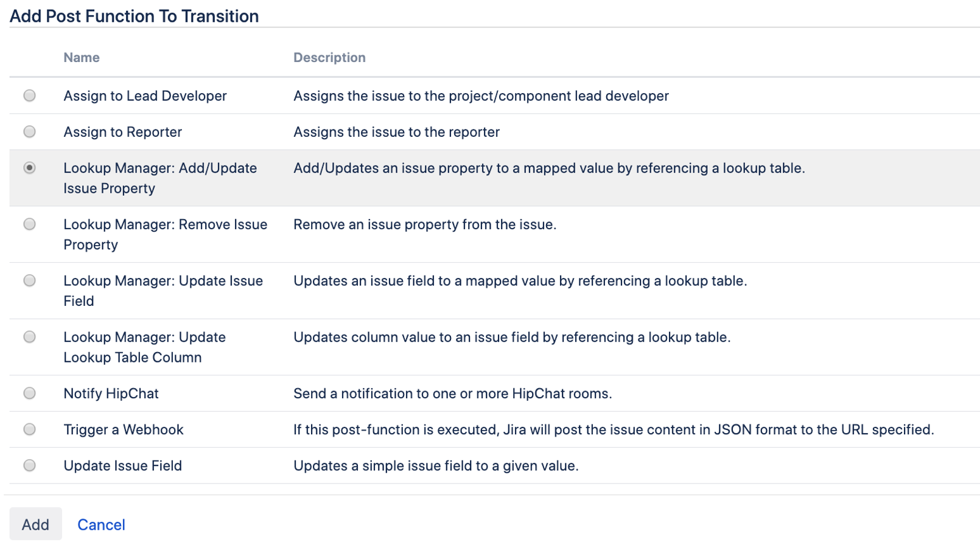Click the Description column header

point(329,58)
